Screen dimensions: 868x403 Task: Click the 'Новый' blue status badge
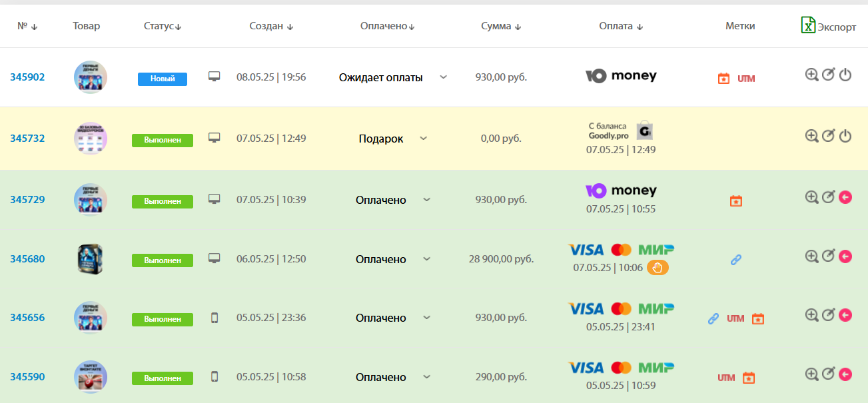[x=163, y=79]
